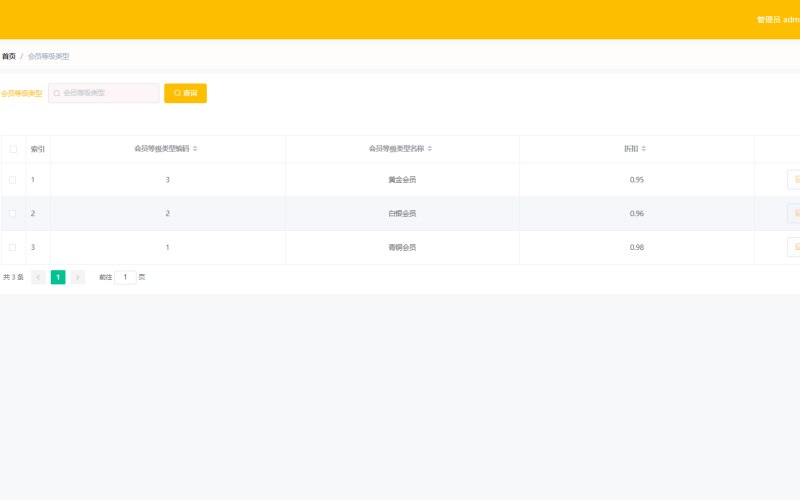Viewport: 800px width, 500px height.
Task: Click the yellow 查询 button
Action: [x=185, y=93]
